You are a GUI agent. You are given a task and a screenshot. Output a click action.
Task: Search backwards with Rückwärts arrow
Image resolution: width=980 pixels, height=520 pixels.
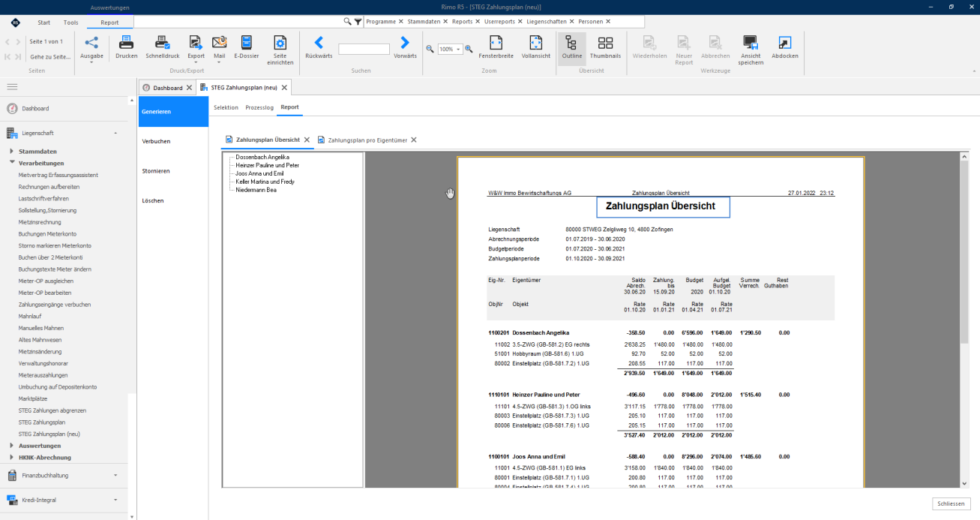pyautogui.click(x=319, y=43)
